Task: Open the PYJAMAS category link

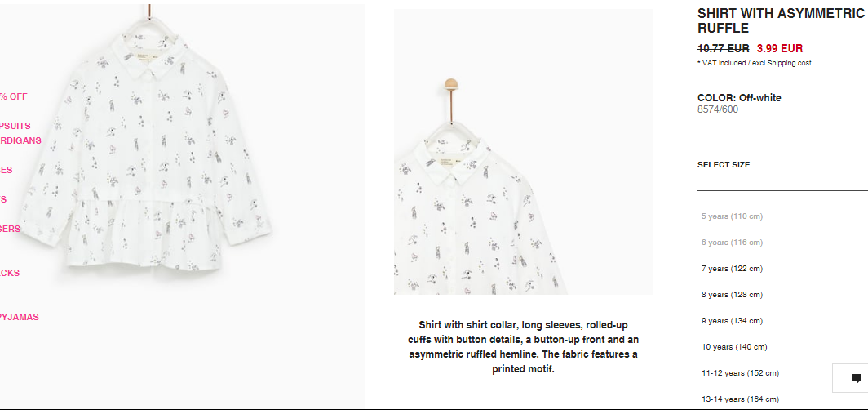Action: [20, 318]
